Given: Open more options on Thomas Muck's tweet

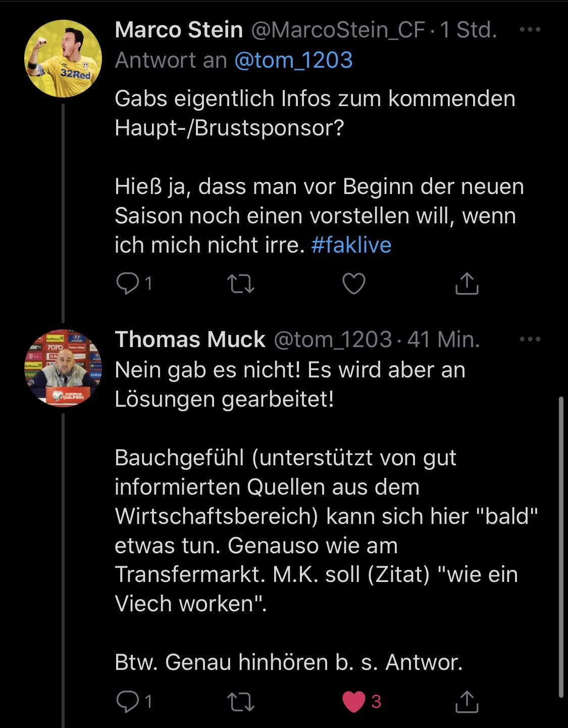Looking at the screenshot, I should point(530,339).
